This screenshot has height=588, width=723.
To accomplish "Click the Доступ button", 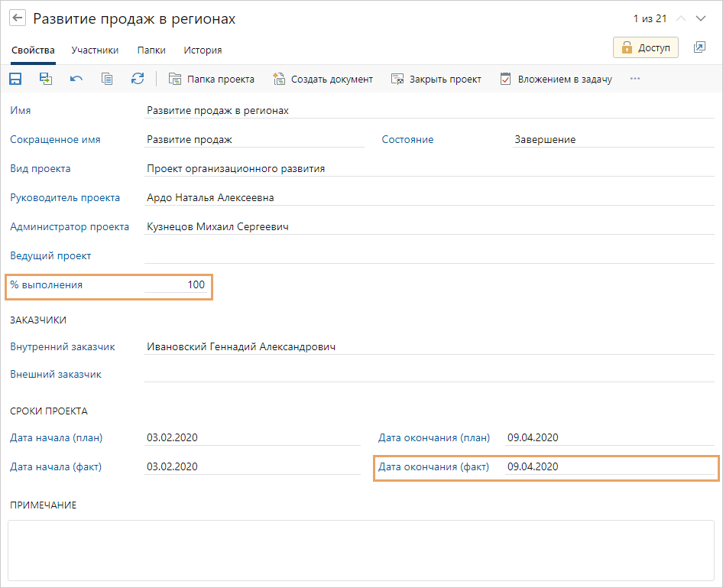I will (x=645, y=47).
